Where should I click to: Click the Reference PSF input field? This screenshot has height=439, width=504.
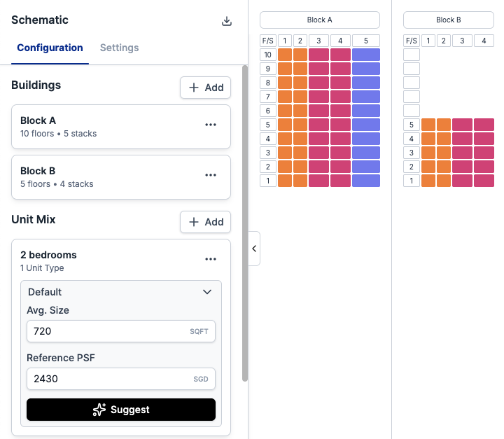coord(121,379)
